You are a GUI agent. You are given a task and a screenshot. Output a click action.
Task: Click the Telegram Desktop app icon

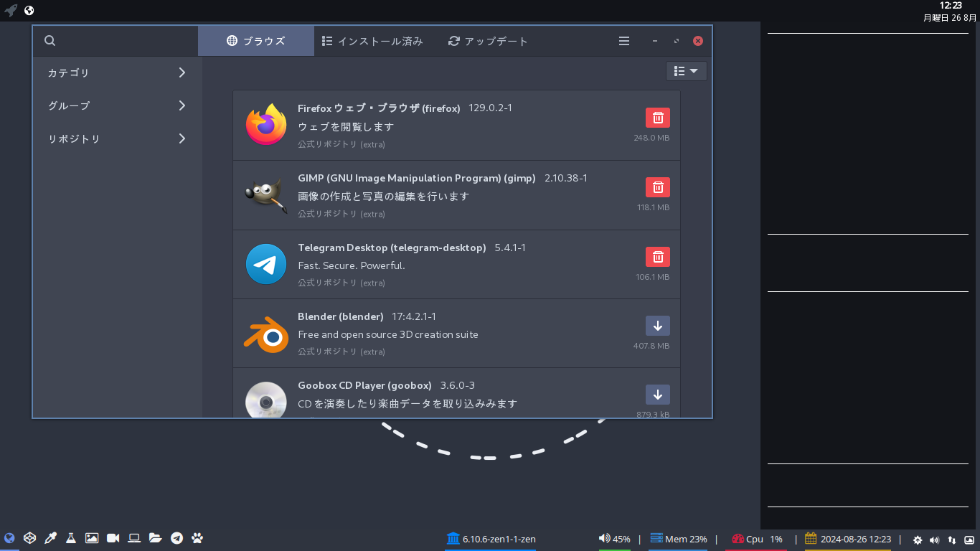pos(266,264)
